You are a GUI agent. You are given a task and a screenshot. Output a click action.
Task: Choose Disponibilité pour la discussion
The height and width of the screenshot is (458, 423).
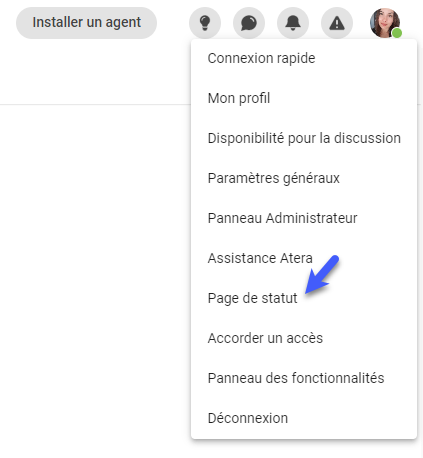pyautogui.click(x=304, y=138)
